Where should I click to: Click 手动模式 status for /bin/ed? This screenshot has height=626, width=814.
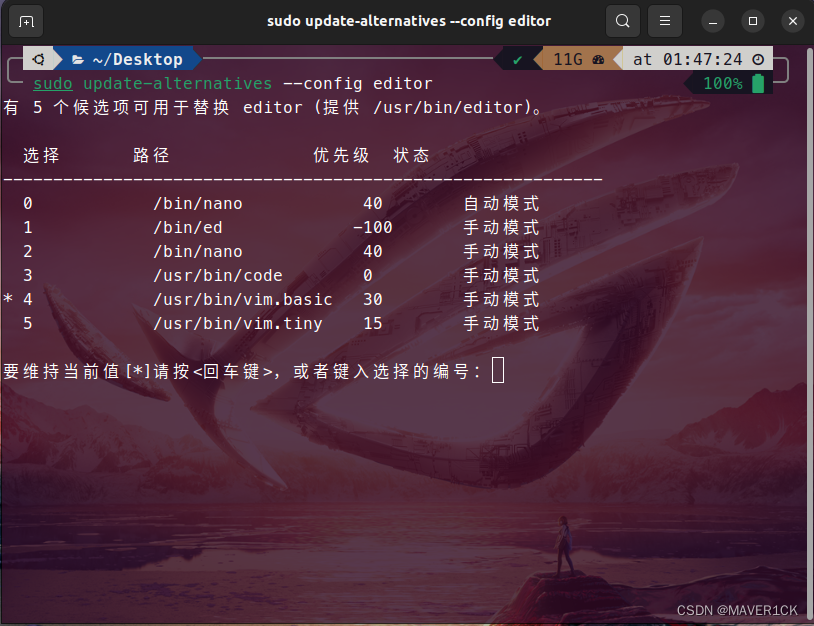point(501,227)
